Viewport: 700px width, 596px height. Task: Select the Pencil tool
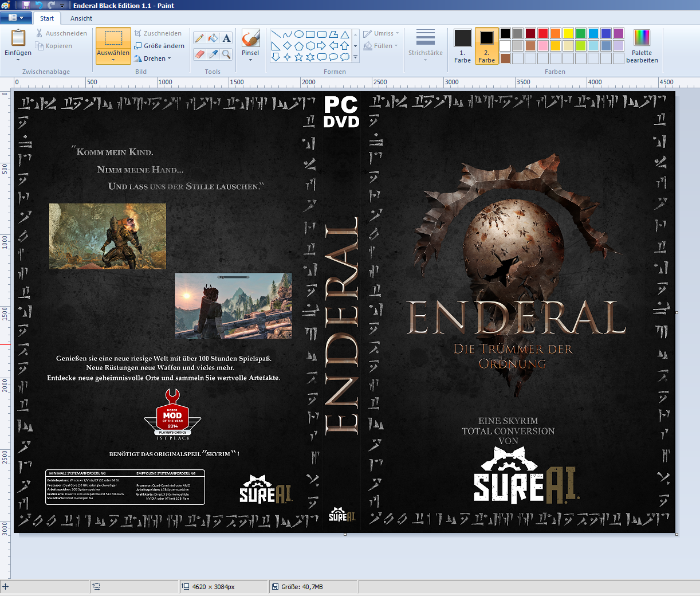199,38
